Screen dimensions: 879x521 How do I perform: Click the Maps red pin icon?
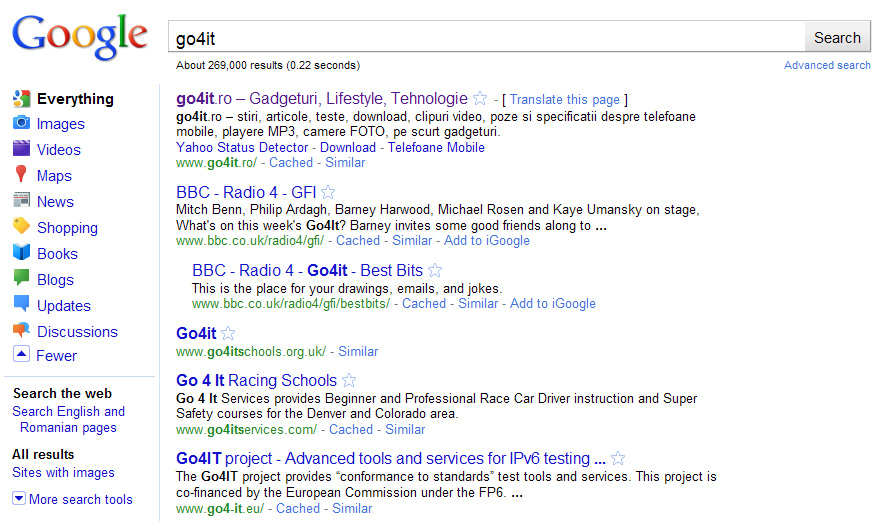click(21, 174)
